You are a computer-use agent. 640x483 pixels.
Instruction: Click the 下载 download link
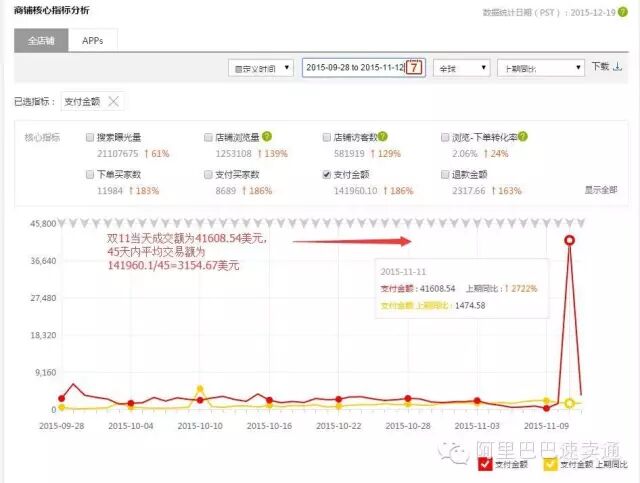[x=600, y=66]
